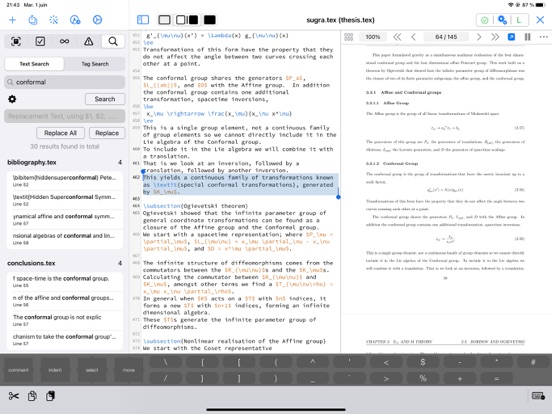Click heading 3.3.1 Affine and Conformal groups in PDF

[x=403, y=93]
